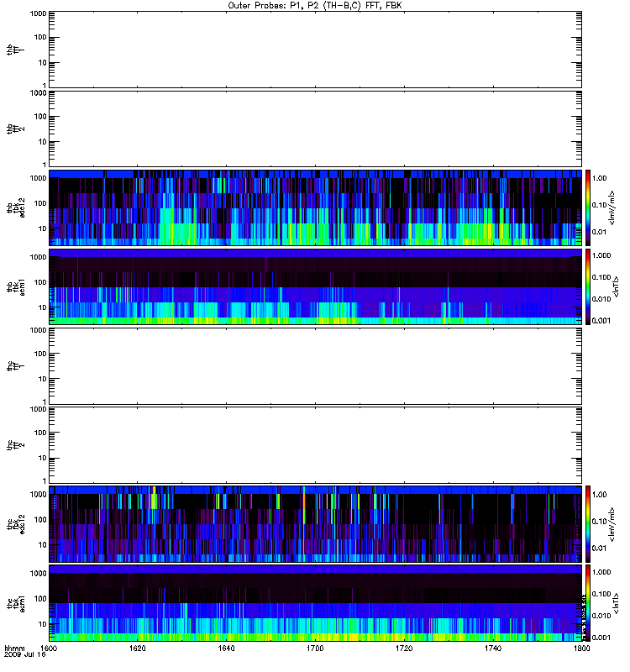Image resolution: width=630 pixels, height=672 pixels.
Task: Click the thb fff 1 axis label
Action: pyautogui.click(x=15, y=50)
